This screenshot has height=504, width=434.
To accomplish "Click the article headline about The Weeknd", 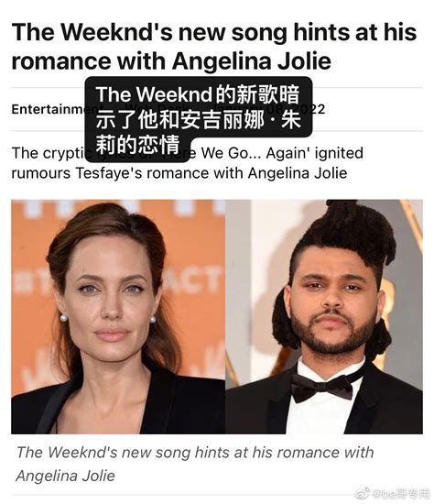I will [x=214, y=47].
